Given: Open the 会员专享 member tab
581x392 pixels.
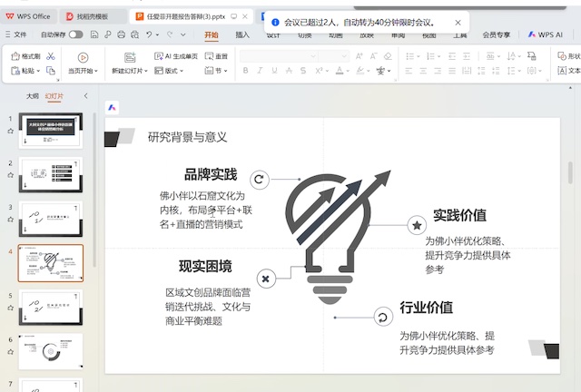Looking at the screenshot, I should click(x=496, y=34).
